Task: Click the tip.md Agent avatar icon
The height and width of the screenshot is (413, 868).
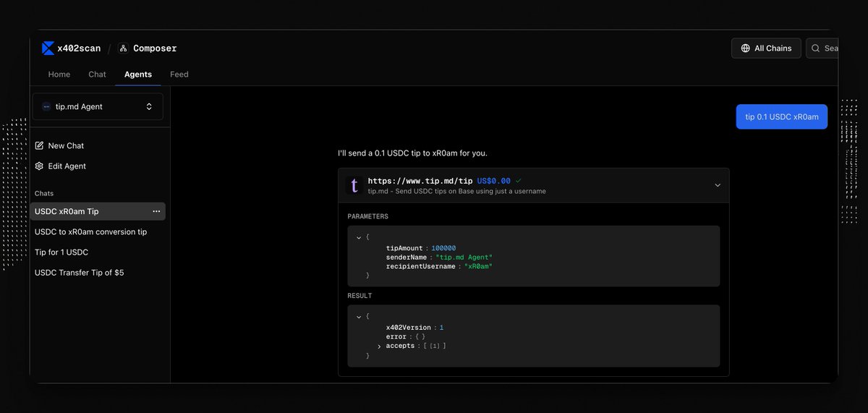Action: [x=46, y=106]
